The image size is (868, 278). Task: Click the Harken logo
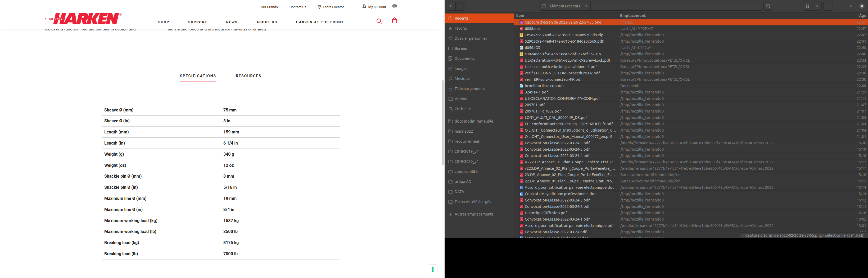tap(83, 19)
